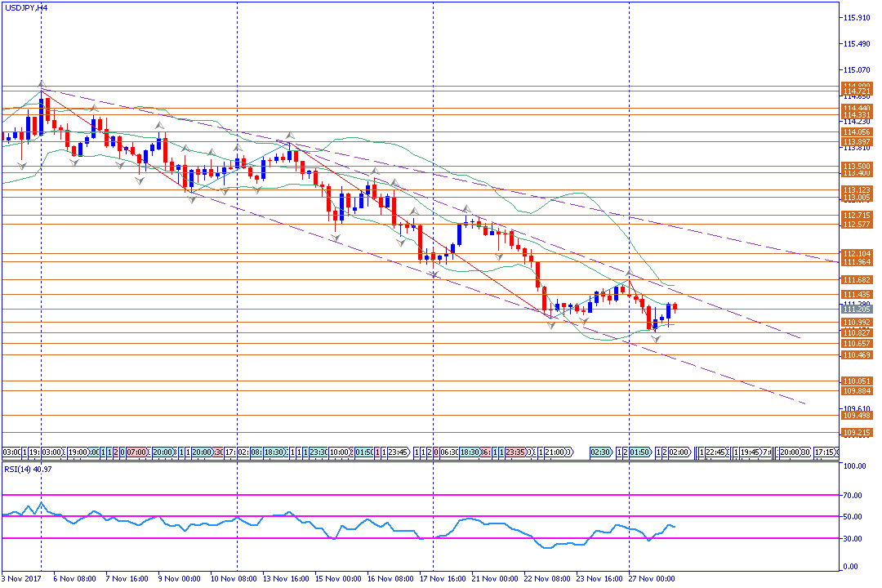Click the 112.104 level price label
The height and width of the screenshot is (588, 882).
coord(856,254)
